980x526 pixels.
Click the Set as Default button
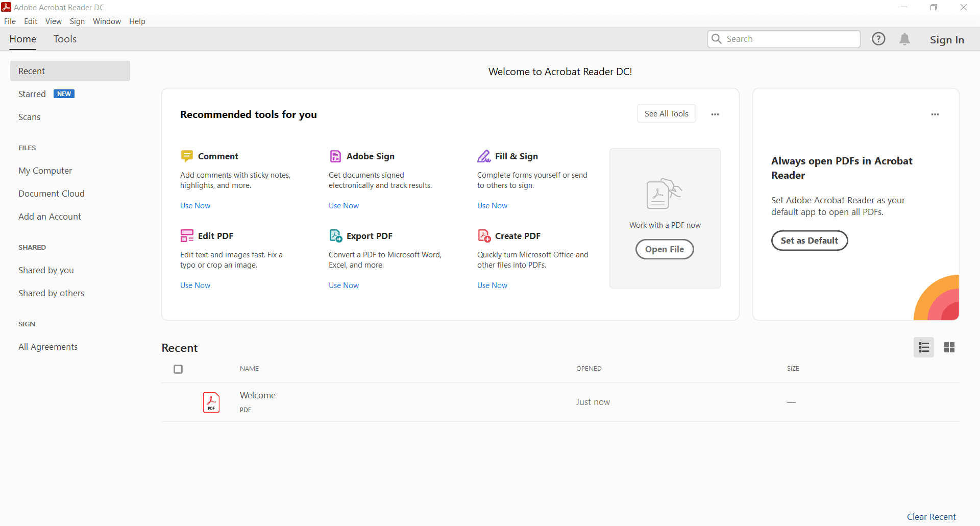coord(810,241)
